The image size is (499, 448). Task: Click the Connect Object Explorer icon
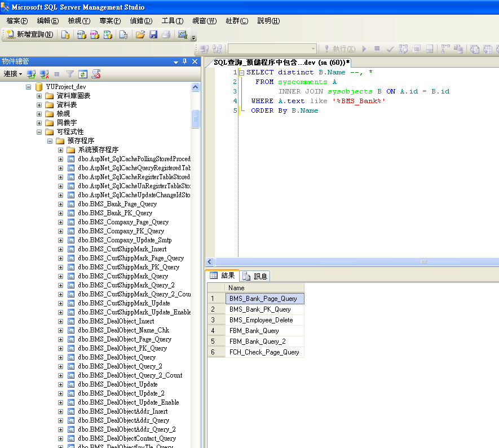31,74
